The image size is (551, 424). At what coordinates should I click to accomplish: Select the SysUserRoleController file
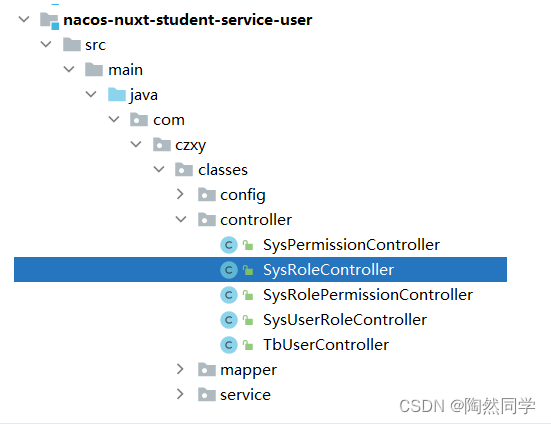(x=345, y=320)
